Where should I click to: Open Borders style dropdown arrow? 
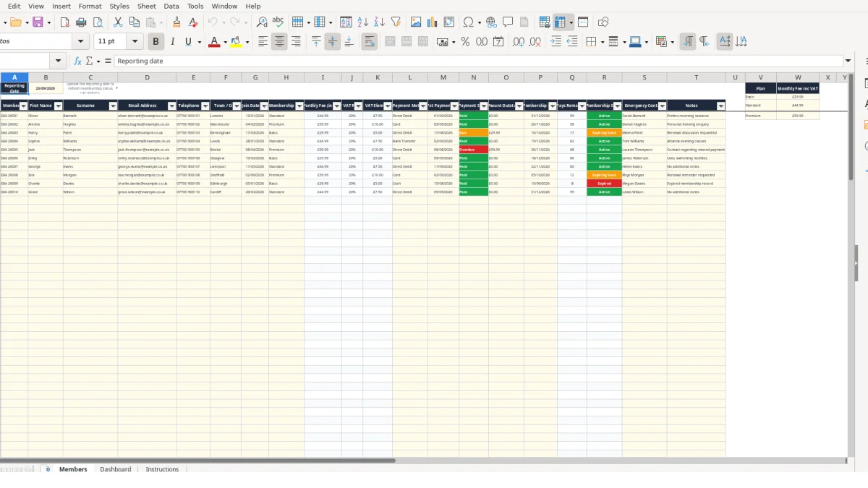(x=602, y=42)
